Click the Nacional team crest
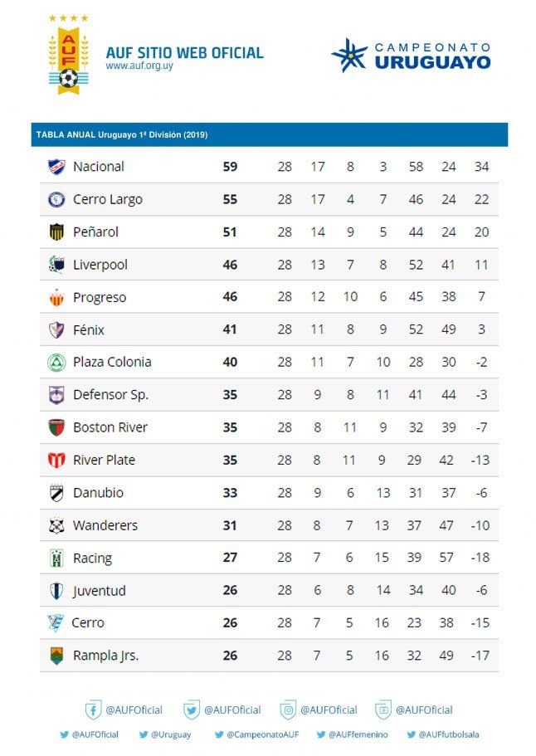This screenshot has width=536, height=756. pos(56,167)
